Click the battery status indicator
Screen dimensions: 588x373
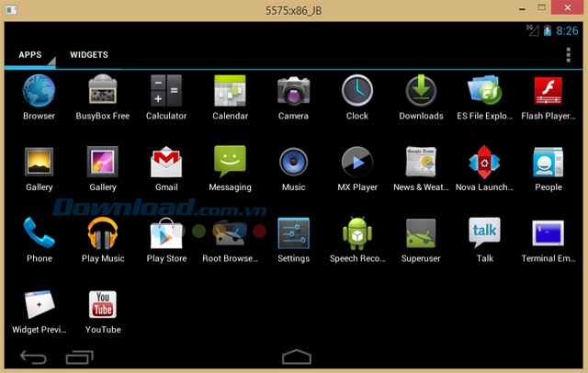548,31
